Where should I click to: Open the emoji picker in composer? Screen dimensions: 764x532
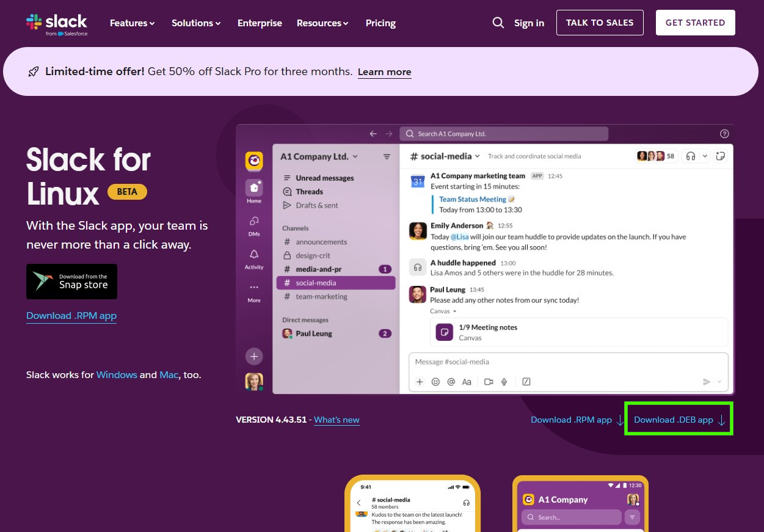click(435, 382)
